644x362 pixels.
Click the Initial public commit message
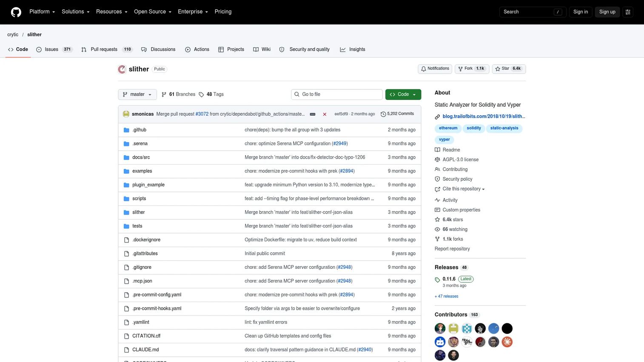pyautogui.click(x=265, y=254)
